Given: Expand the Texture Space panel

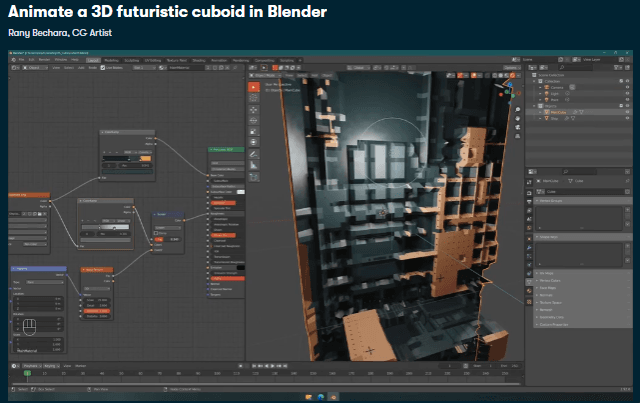Looking at the screenshot, I should click(584, 303).
